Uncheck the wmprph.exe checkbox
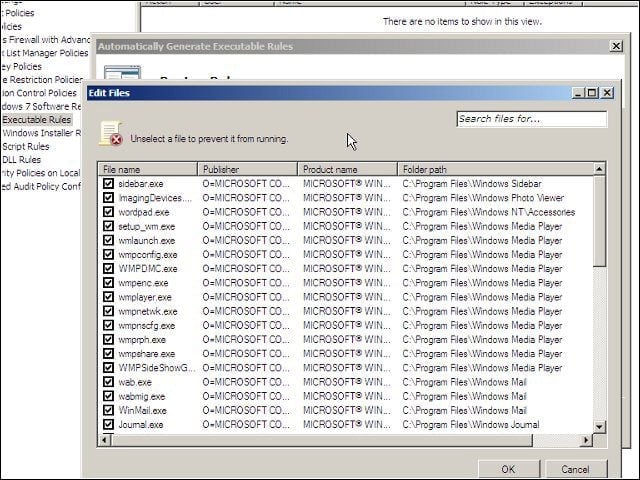Screen dimensions: 640x480 [x=108, y=340]
